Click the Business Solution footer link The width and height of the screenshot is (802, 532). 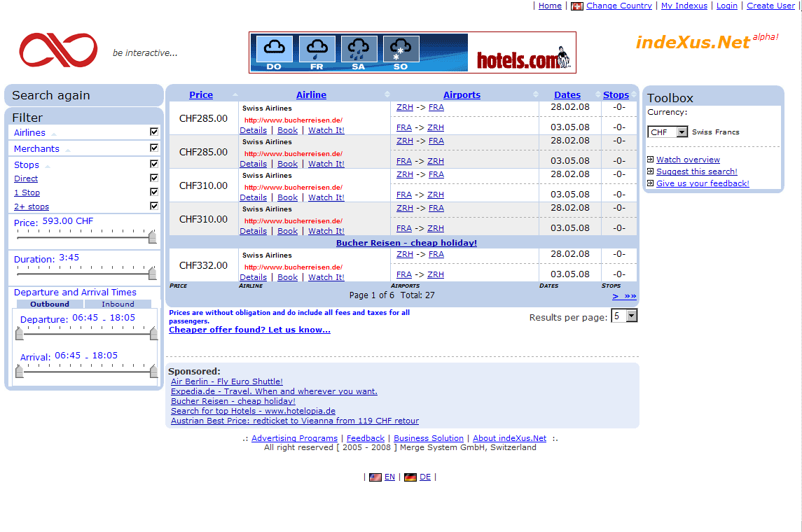pyautogui.click(x=429, y=438)
